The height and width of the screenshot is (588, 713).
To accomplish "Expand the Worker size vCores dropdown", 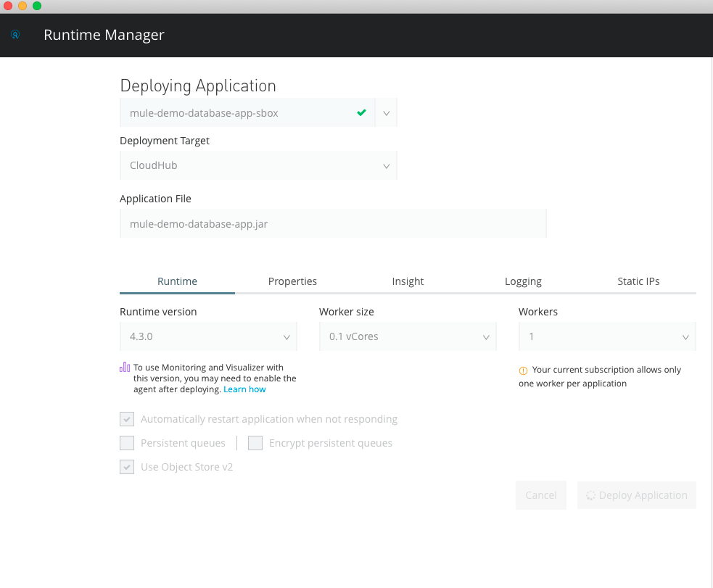I will 408,336.
